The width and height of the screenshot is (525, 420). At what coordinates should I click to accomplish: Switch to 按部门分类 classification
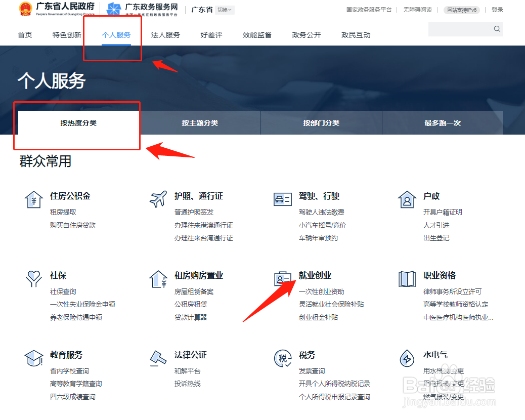[x=321, y=122]
